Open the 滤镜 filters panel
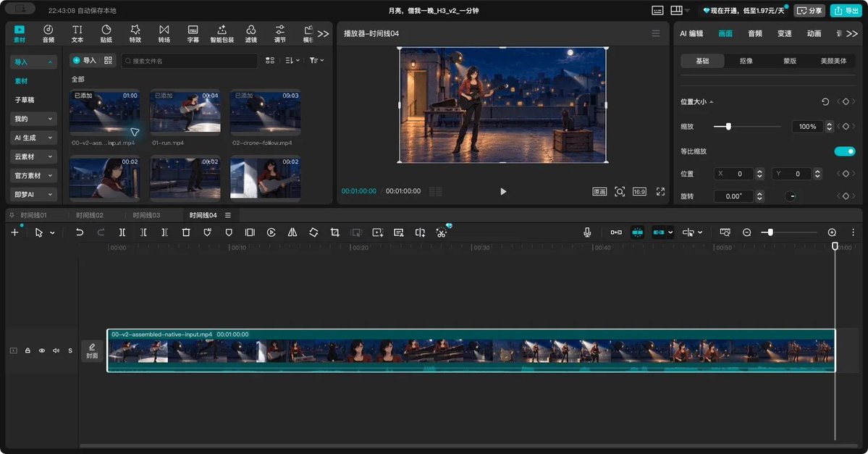The width and height of the screenshot is (868, 454). pyautogui.click(x=250, y=33)
